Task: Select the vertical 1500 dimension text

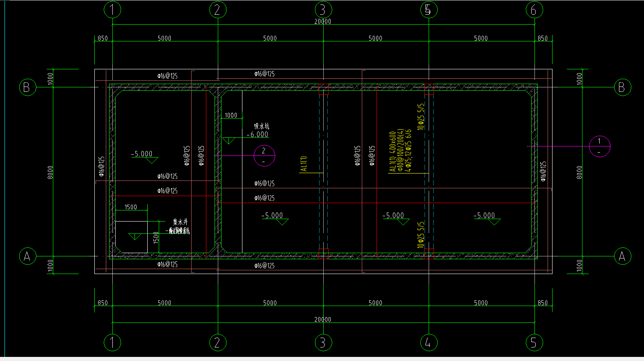Action: pyautogui.click(x=156, y=238)
